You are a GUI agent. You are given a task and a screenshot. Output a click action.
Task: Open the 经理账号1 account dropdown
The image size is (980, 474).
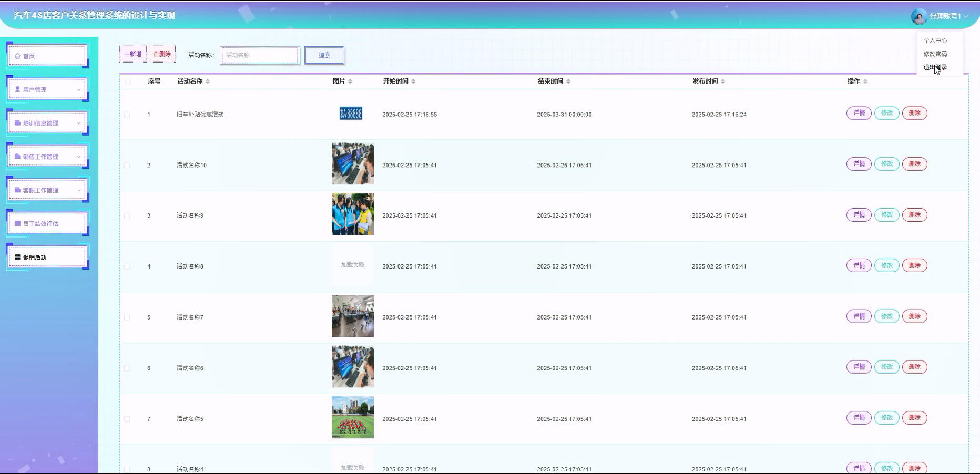(x=949, y=16)
